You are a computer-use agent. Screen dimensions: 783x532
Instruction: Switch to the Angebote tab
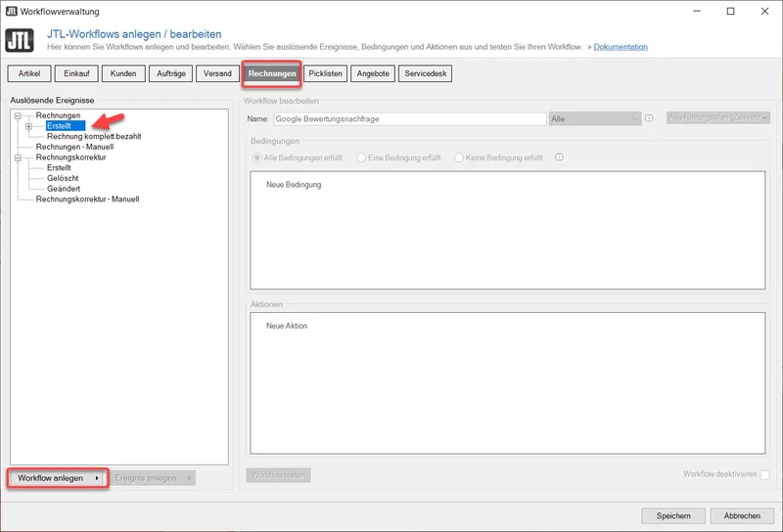373,73
